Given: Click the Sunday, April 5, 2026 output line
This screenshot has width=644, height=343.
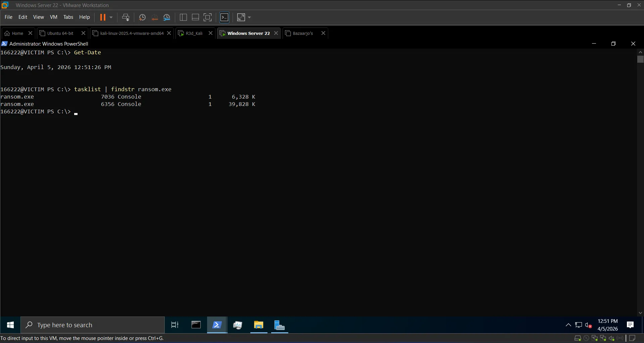Looking at the screenshot, I should (x=56, y=67).
